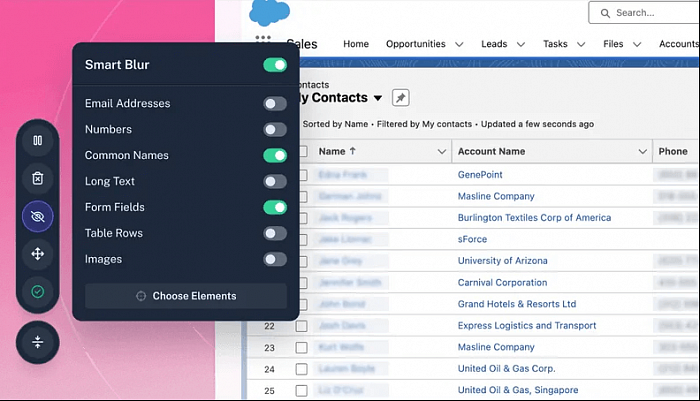This screenshot has height=401, width=700.
Task: Click the Account Name column header
Action: pyautogui.click(x=491, y=151)
